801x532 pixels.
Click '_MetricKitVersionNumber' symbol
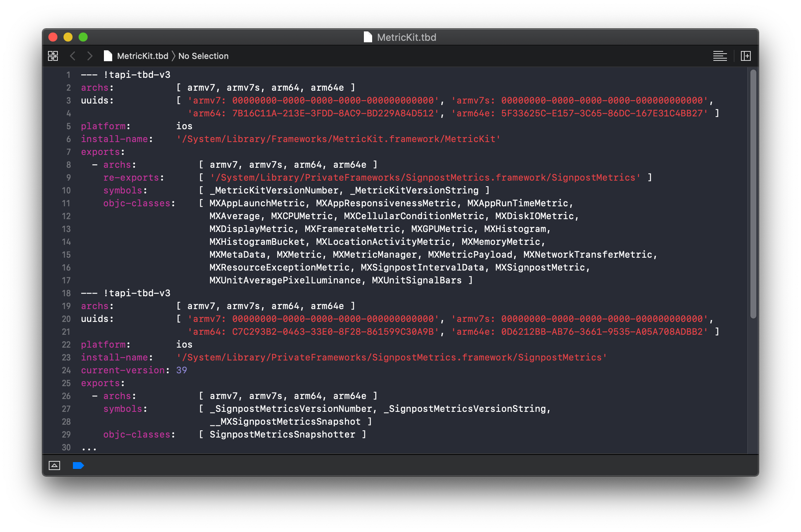coord(274,190)
